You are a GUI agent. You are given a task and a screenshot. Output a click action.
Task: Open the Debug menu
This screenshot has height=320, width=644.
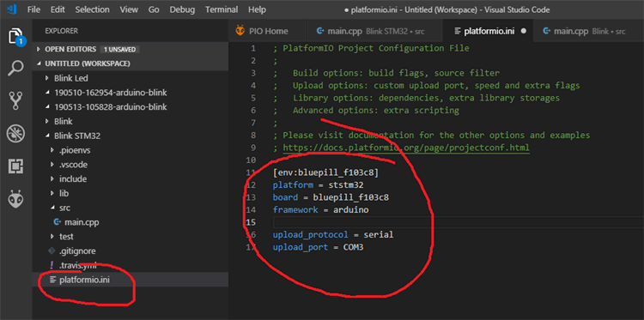point(182,9)
